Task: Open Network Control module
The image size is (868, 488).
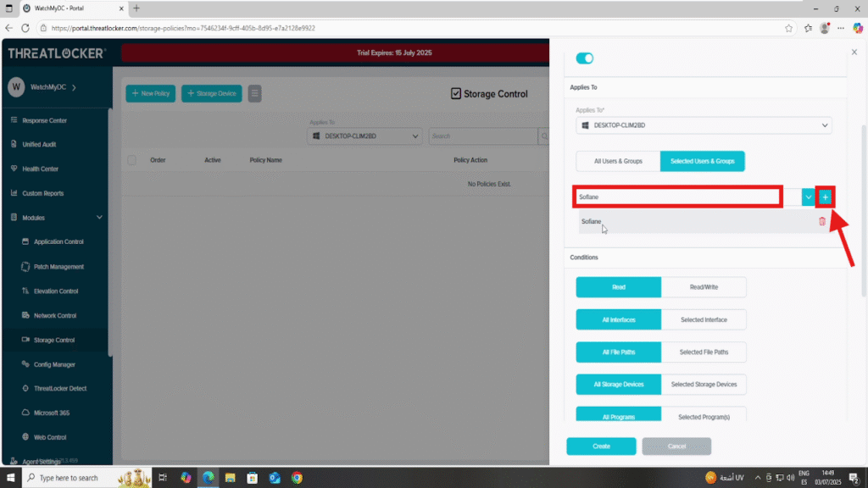Action: 55,315
